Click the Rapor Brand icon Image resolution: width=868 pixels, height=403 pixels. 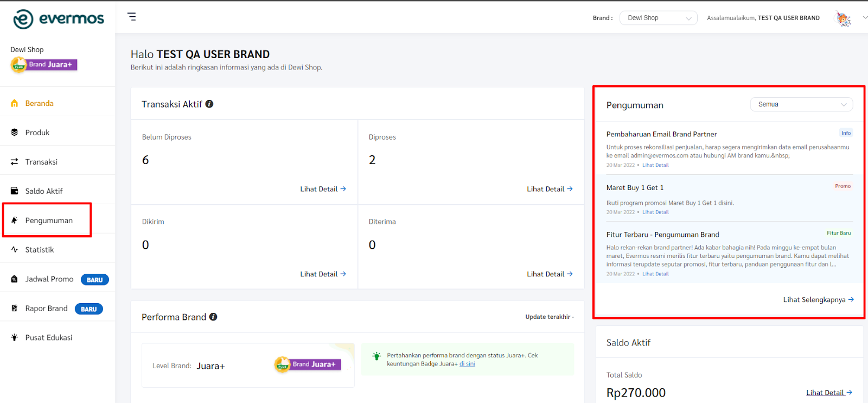(15, 308)
